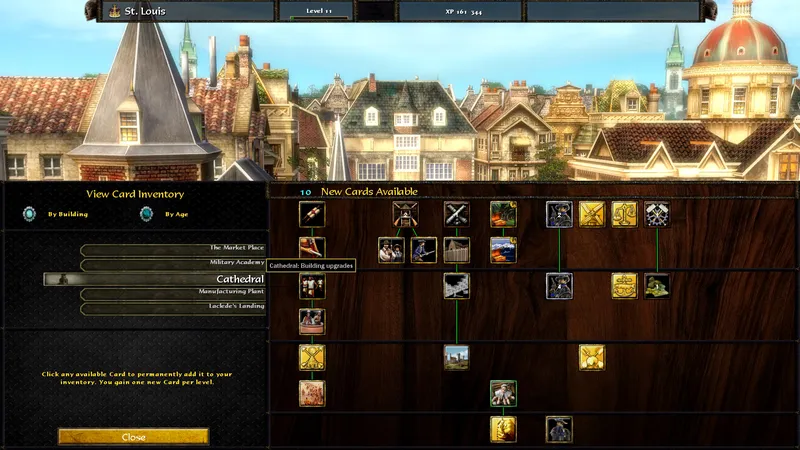This screenshot has width=800, height=450.
Task: Select the green artillery cannon card
Action: coord(657,286)
